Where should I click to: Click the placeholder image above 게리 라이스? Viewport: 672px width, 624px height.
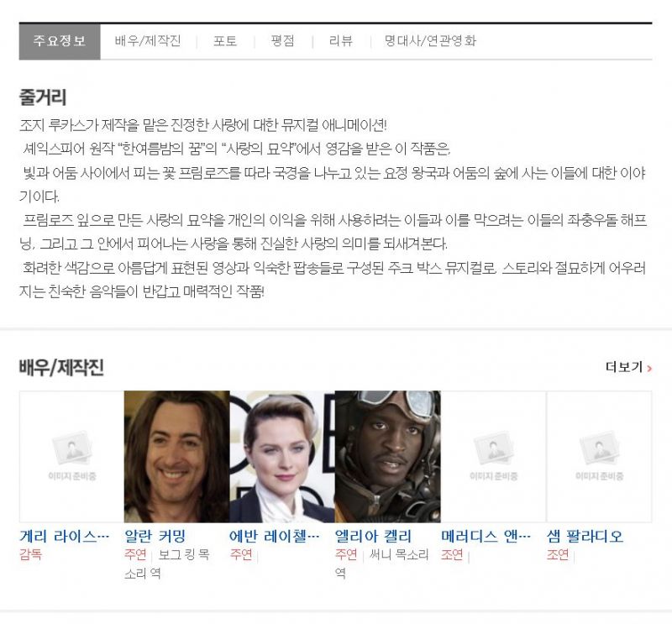point(71,456)
